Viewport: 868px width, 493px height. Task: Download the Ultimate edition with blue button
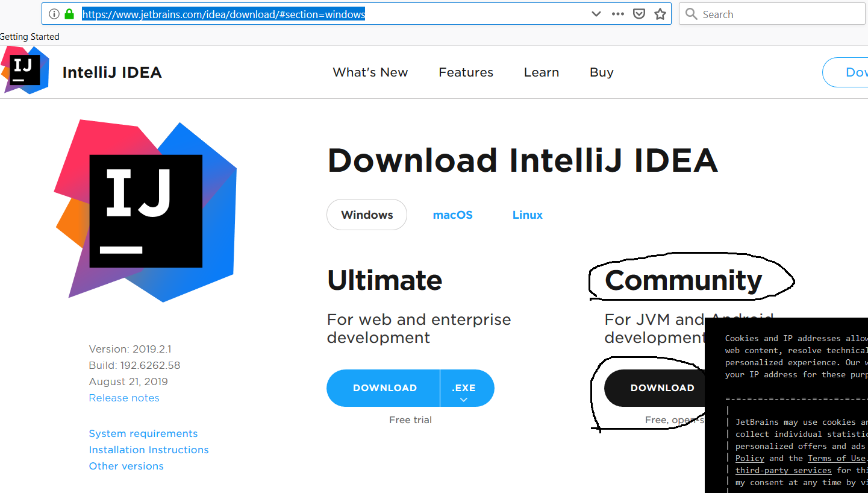pyautogui.click(x=384, y=388)
